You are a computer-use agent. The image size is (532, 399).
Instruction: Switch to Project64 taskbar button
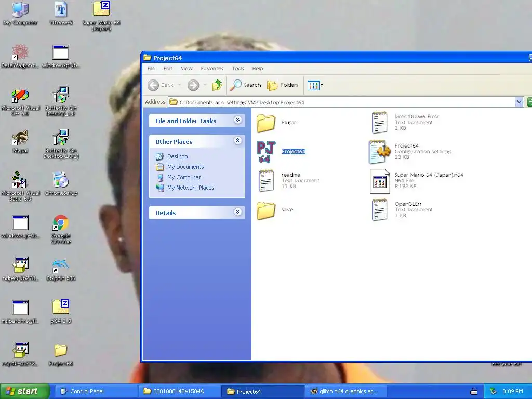pos(262,391)
